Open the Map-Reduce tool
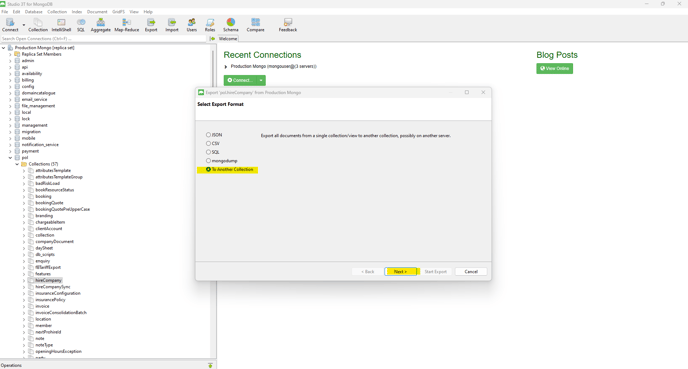 pos(126,25)
